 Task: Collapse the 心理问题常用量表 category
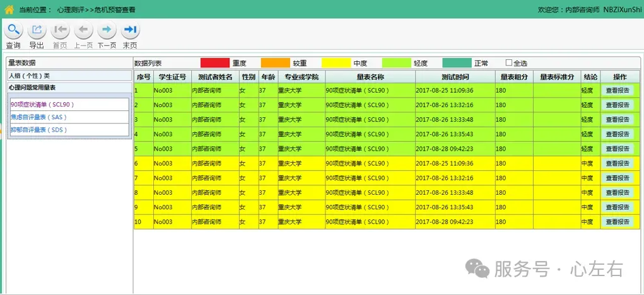click(69, 88)
